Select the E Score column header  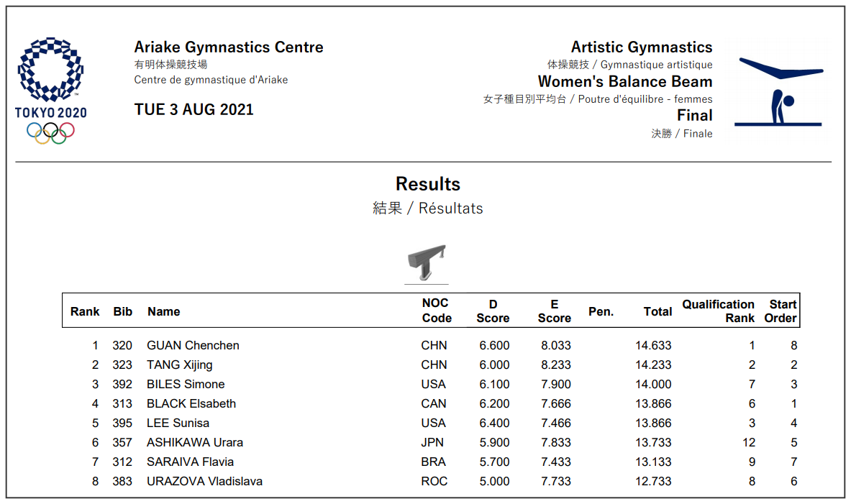tap(554, 311)
